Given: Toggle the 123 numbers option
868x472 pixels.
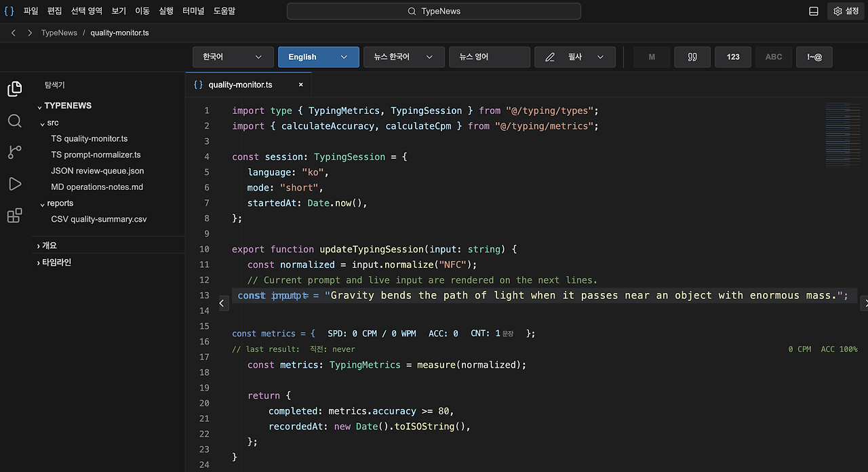Looking at the screenshot, I should pyautogui.click(x=733, y=57).
